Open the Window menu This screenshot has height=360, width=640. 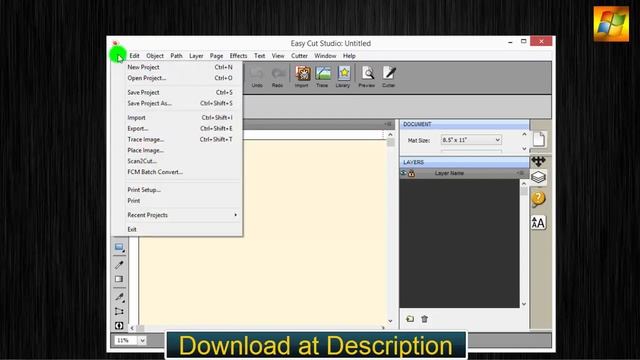pos(325,56)
